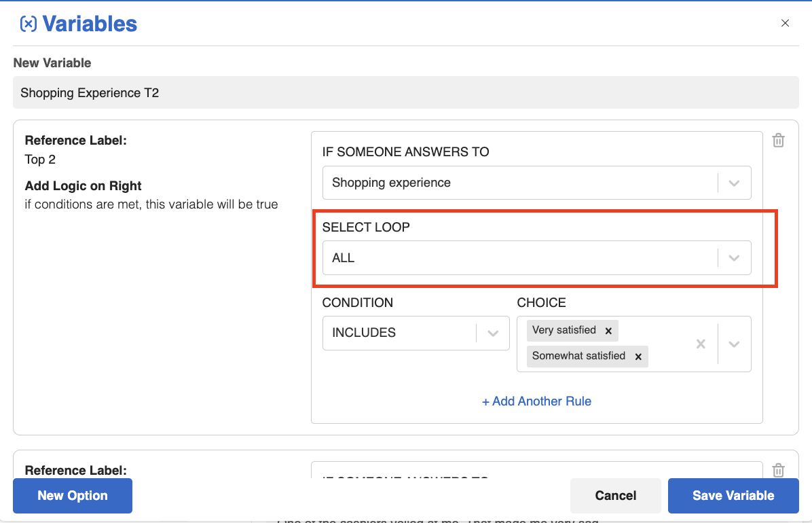The width and height of the screenshot is (812, 523).
Task: Expand the SELECT LOOP dropdown arrow
Action: 734,258
